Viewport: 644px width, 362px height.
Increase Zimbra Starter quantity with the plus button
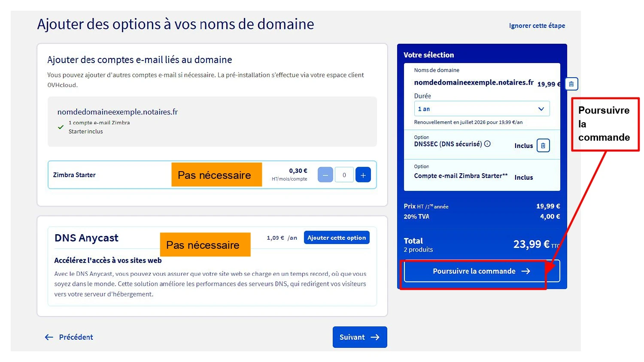(363, 175)
